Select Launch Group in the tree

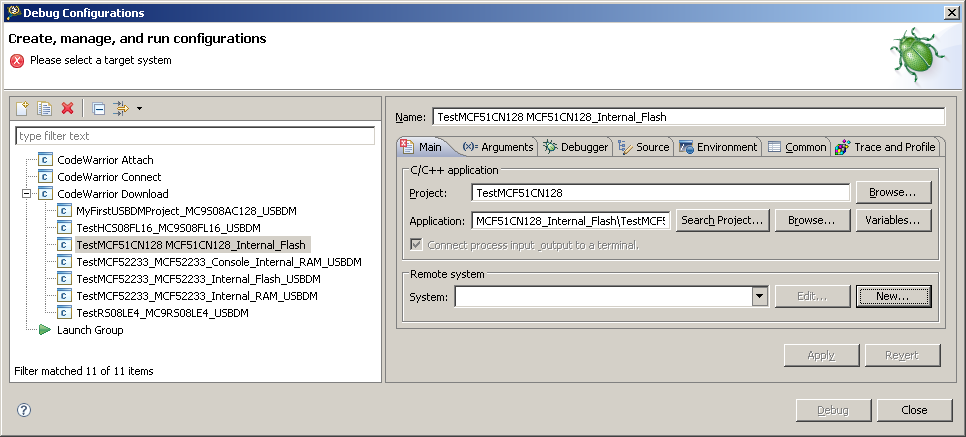pyautogui.click(x=90, y=330)
